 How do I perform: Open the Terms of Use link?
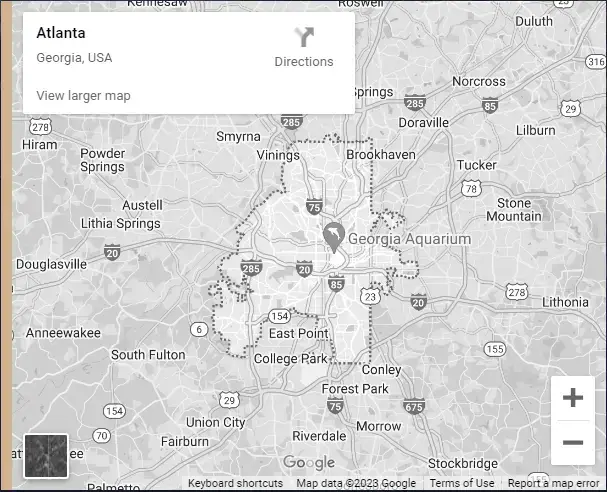462,484
